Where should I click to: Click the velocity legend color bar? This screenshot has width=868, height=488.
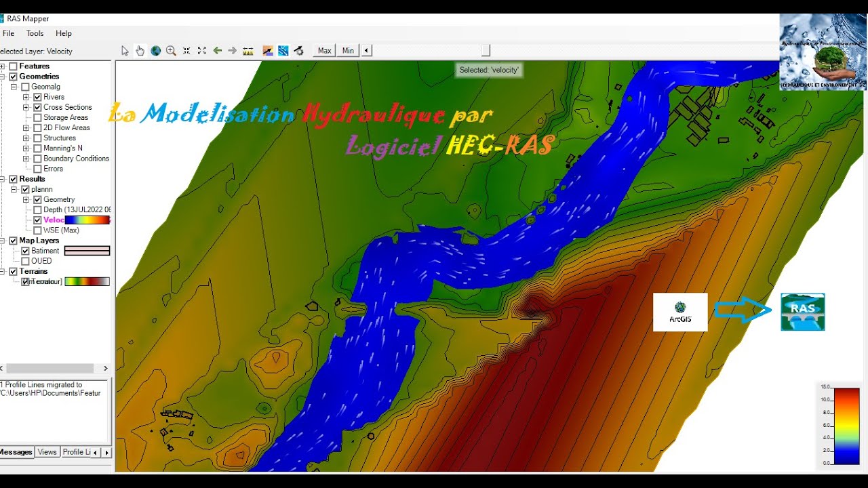click(x=846, y=426)
